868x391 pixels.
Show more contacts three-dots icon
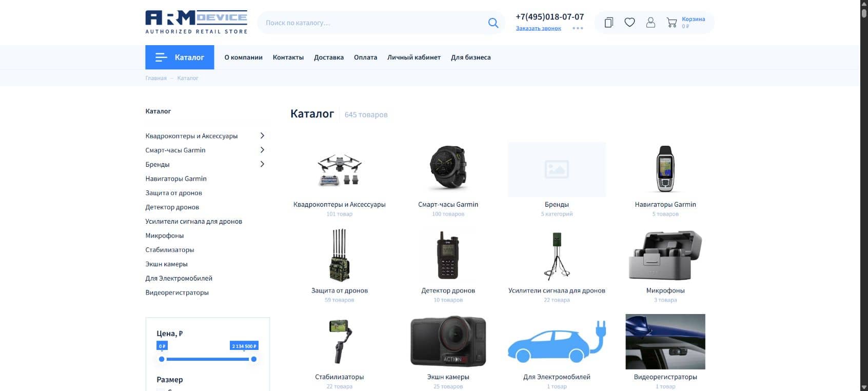click(x=578, y=28)
